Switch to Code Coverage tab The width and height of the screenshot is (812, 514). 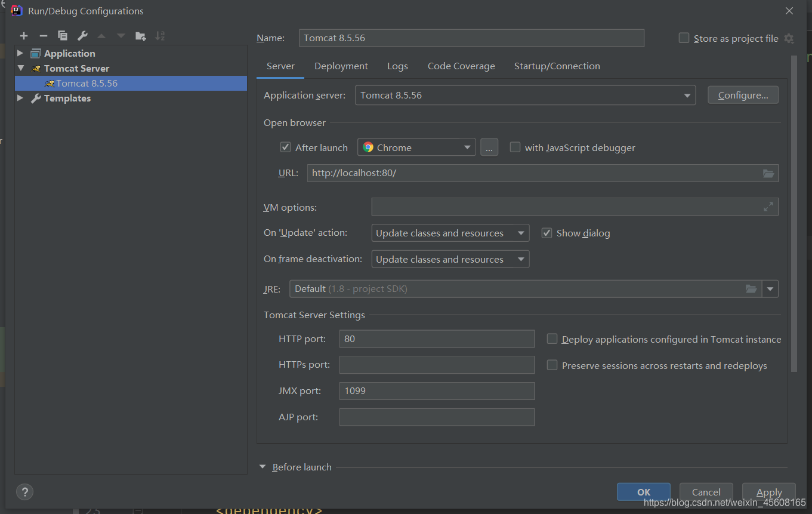(x=461, y=66)
